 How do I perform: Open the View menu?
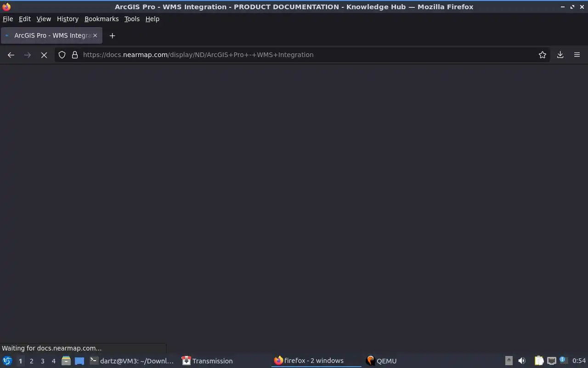coord(44,19)
